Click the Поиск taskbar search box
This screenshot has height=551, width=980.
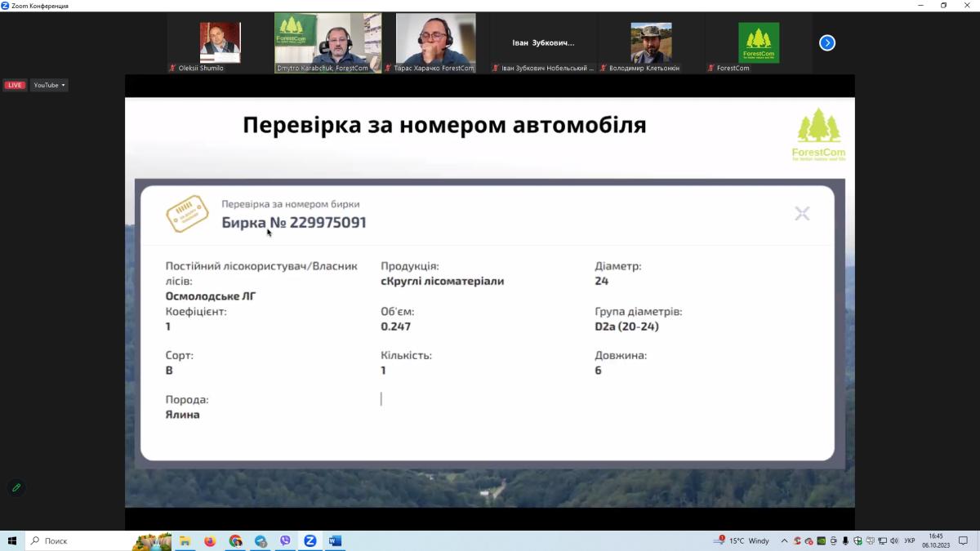coord(78,540)
